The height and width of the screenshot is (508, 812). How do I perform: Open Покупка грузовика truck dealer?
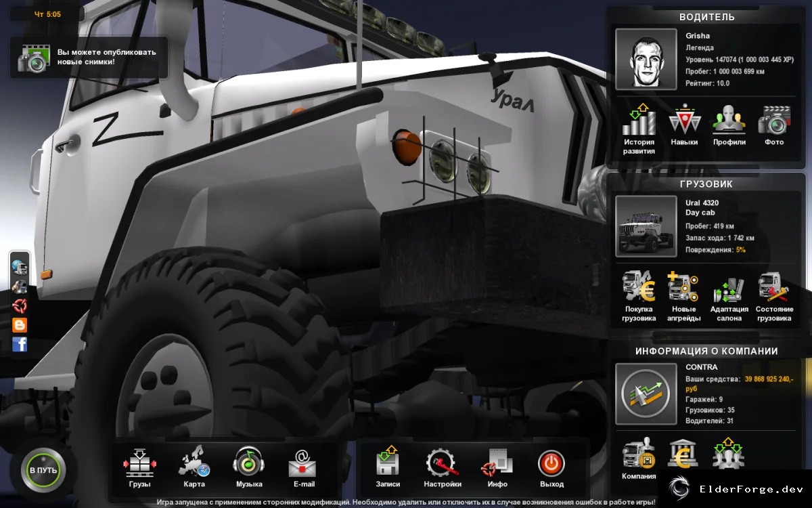[639, 297]
